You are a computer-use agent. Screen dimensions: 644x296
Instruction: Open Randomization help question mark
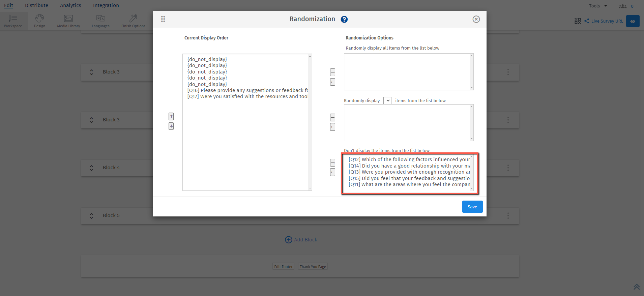pos(344,19)
